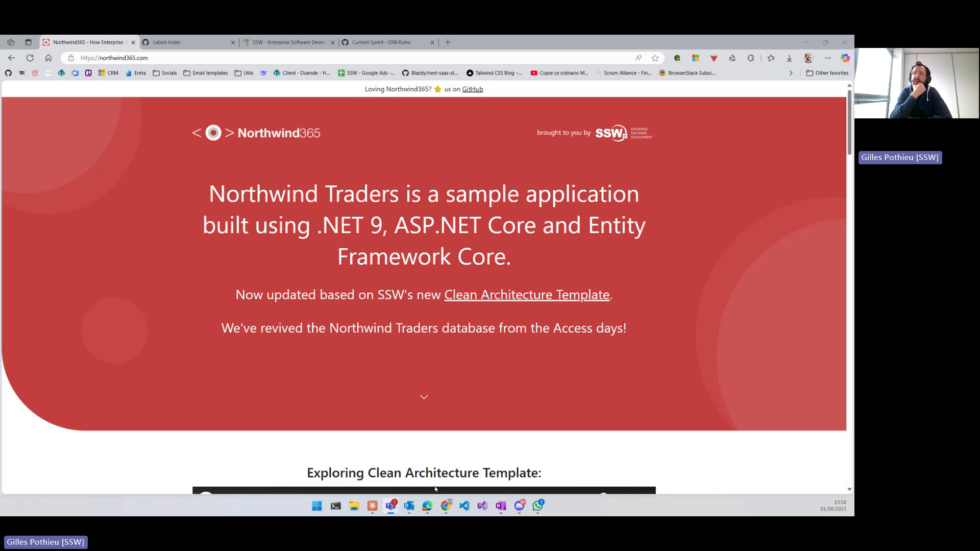Launch Copilot from the browser toolbar
The width and height of the screenshot is (980, 551).
point(845,58)
